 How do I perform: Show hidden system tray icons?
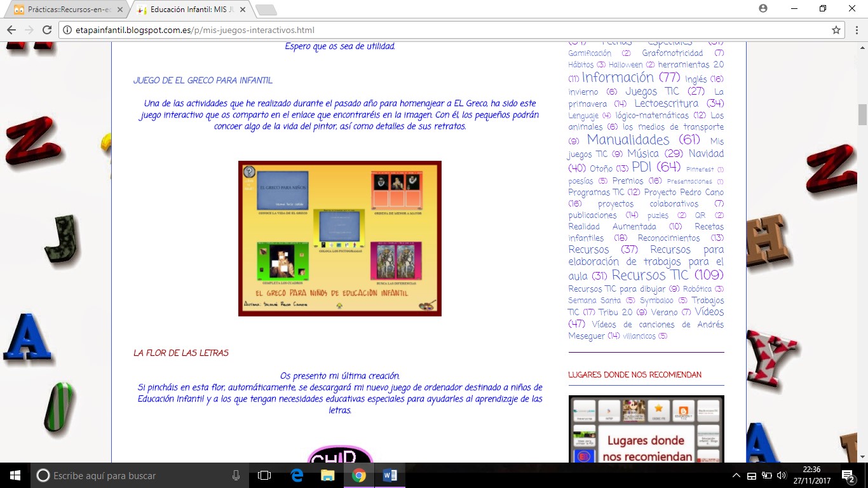coord(736,475)
